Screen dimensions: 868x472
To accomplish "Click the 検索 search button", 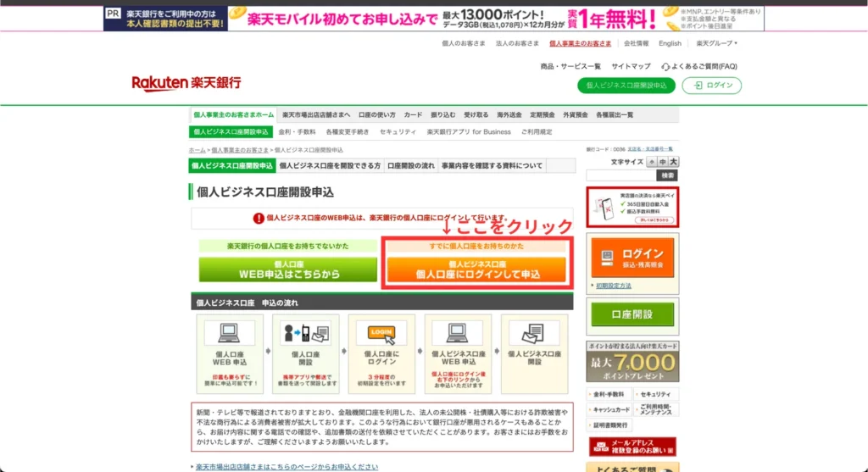I will tap(668, 175).
